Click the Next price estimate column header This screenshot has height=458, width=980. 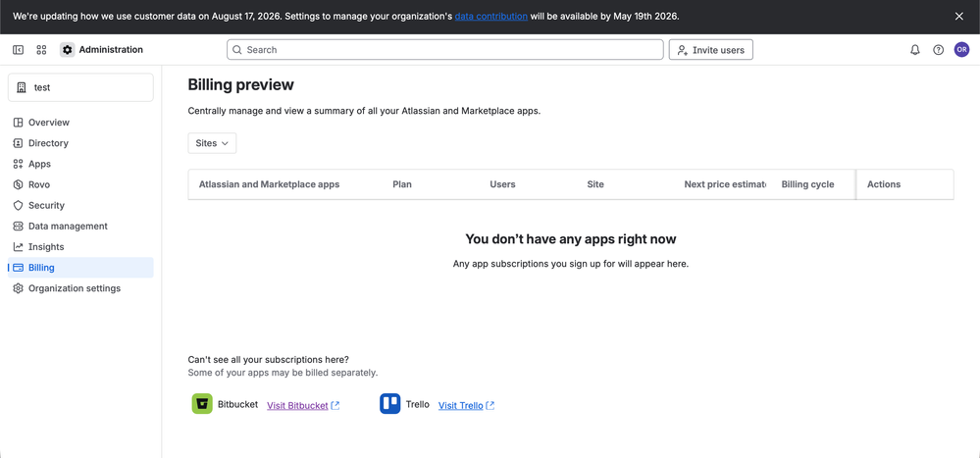[x=725, y=184]
